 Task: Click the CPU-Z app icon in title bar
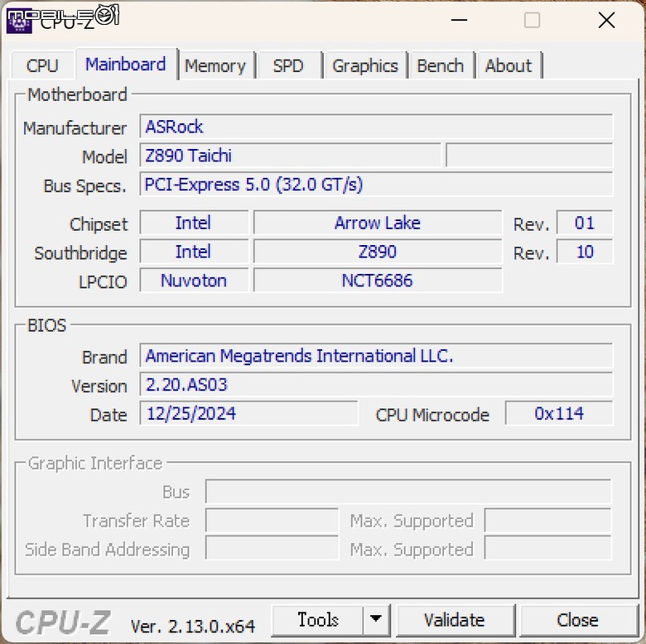[x=19, y=22]
